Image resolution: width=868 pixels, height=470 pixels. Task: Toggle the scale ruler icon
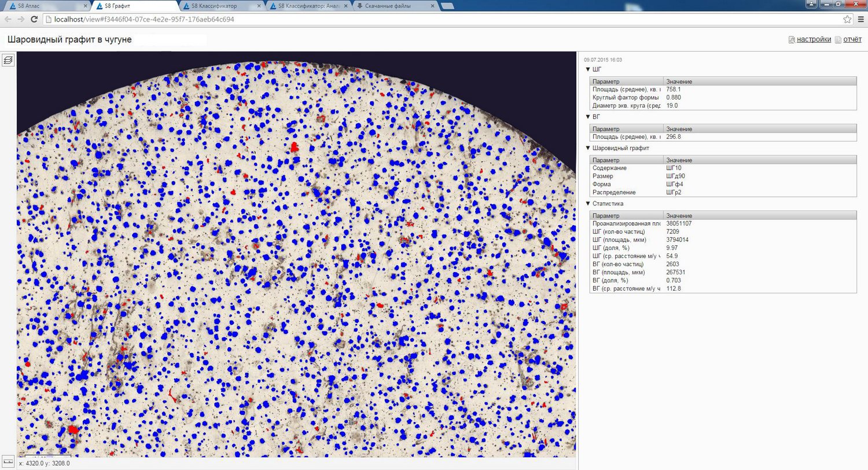8,463
